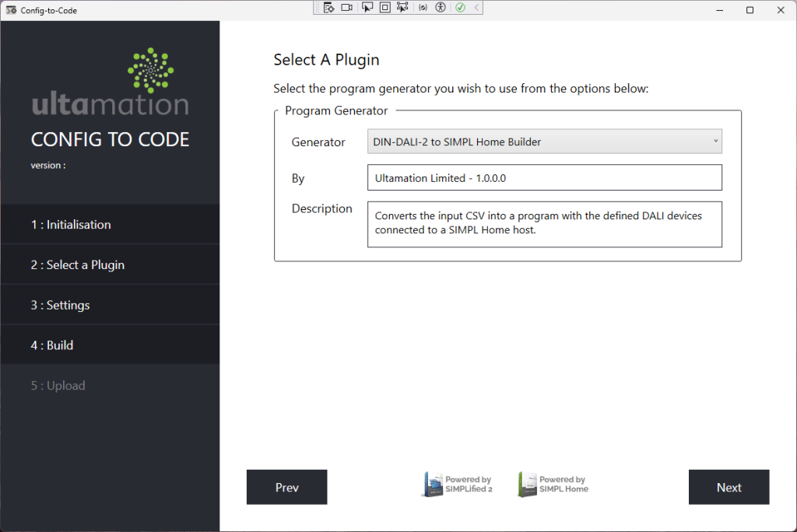
Task: Enable the select element pointer tool
Action: tap(367, 8)
